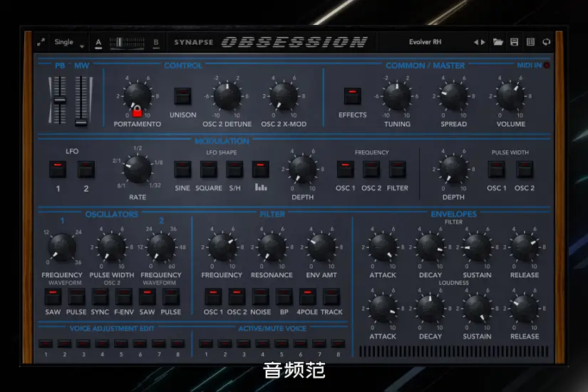Image resolution: width=588 pixels, height=392 pixels.
Task: Toggle filter OSC 1 input button
Action: click(213, 296)
